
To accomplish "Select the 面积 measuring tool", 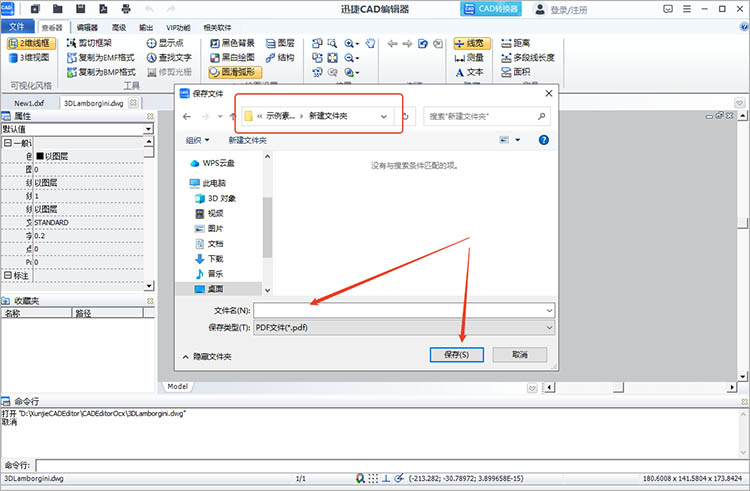I will [516, 72].
